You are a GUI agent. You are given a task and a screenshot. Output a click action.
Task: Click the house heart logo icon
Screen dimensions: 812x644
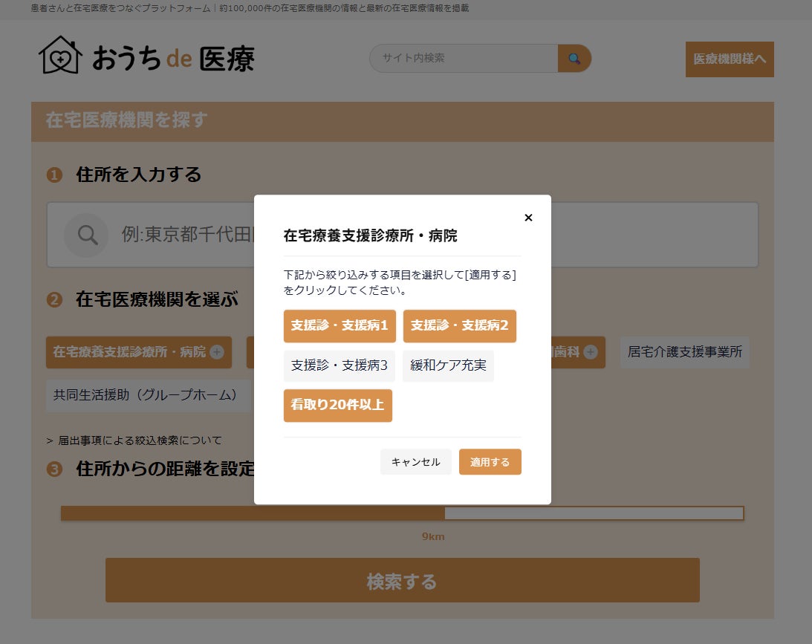(x=61, y=56)
